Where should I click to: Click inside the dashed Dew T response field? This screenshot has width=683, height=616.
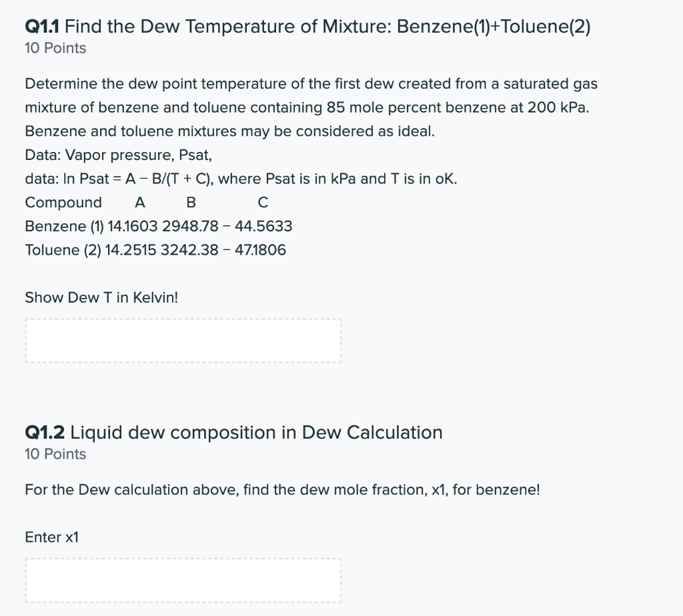click(x=183, y=340)
